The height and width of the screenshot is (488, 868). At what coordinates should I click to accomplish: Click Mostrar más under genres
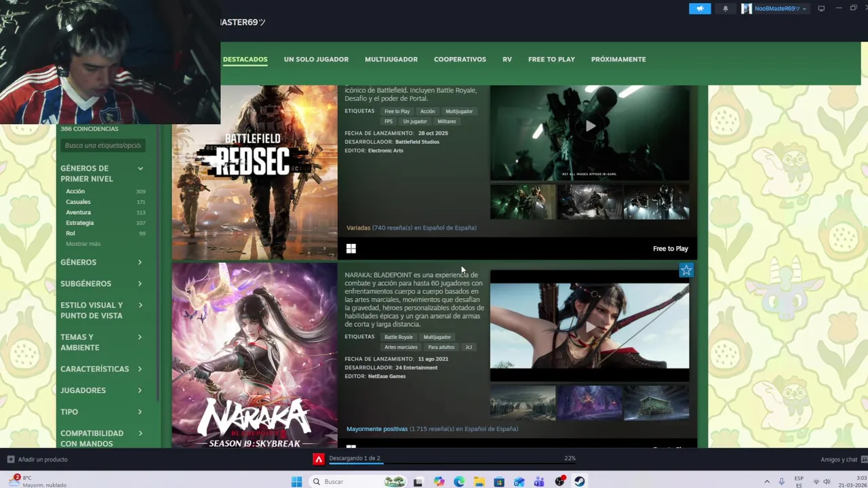click(83, 244)
